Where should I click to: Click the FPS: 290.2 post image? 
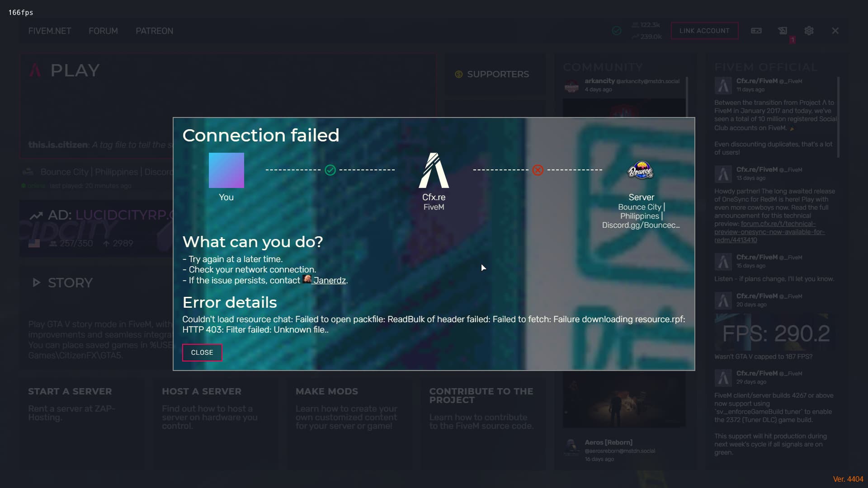[776, 333]
